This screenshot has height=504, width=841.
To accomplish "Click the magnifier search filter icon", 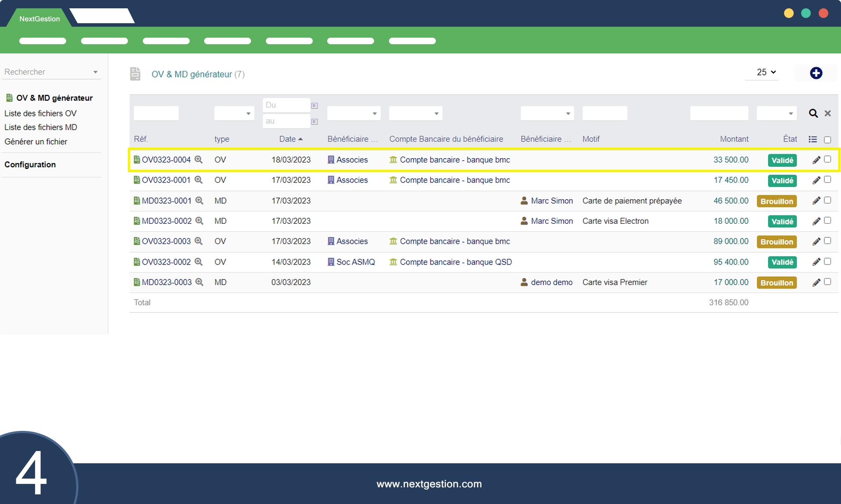I will coord(813,113).
